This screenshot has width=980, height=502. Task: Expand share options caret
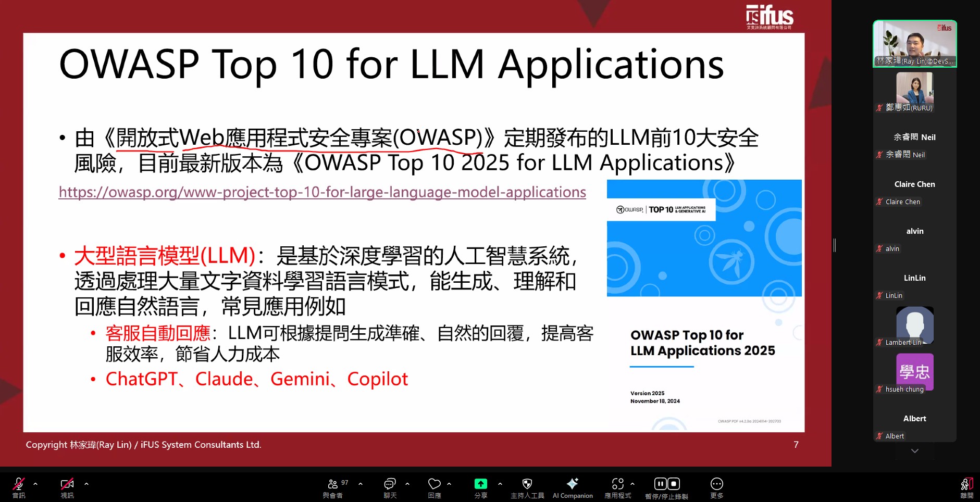(500, 484)
